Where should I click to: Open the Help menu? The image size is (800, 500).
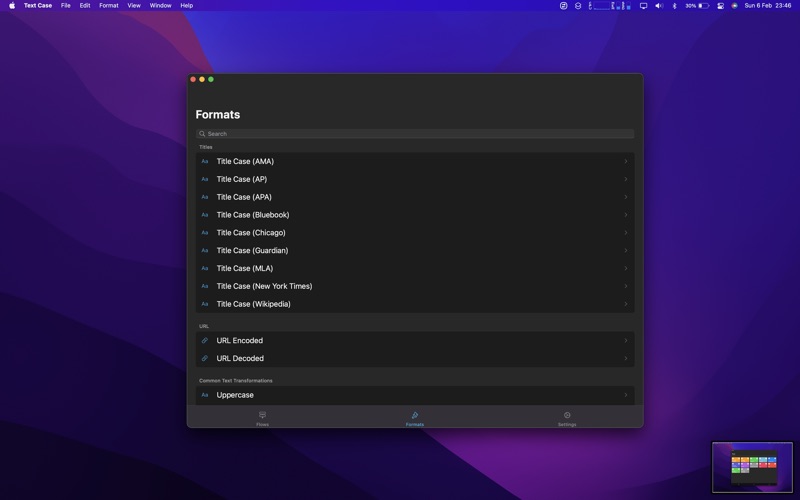(187, 6)
